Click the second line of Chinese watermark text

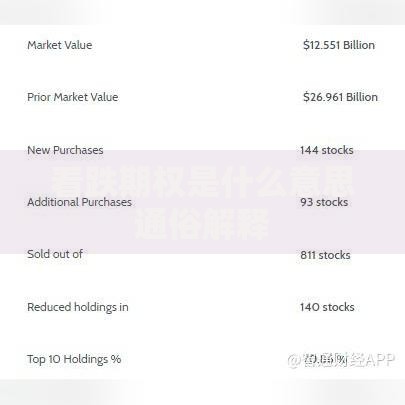(202, 223)
